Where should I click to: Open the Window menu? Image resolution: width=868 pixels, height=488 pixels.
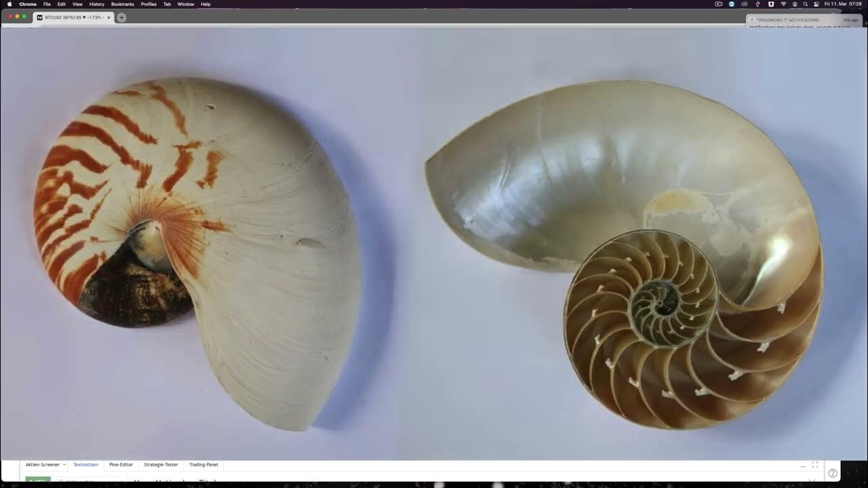[186, 4]
